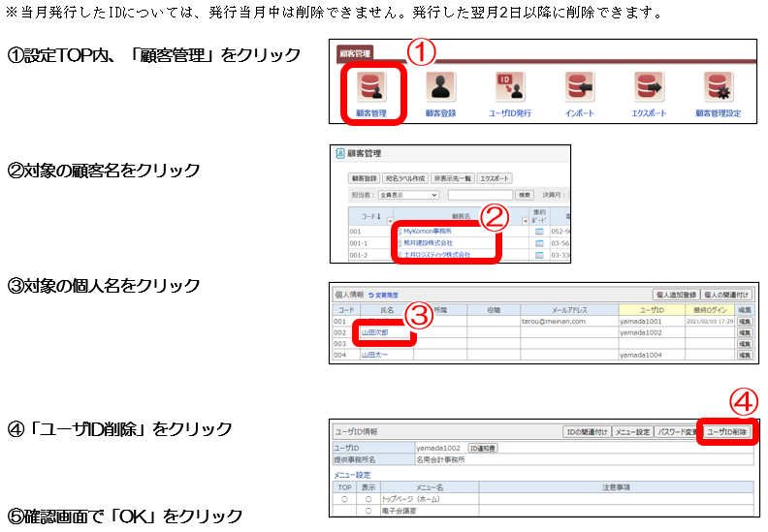Open the 顧客管理設定 gear icon
Screen dimensions: 768x532
pyautogui.click(x=718, y=89)
